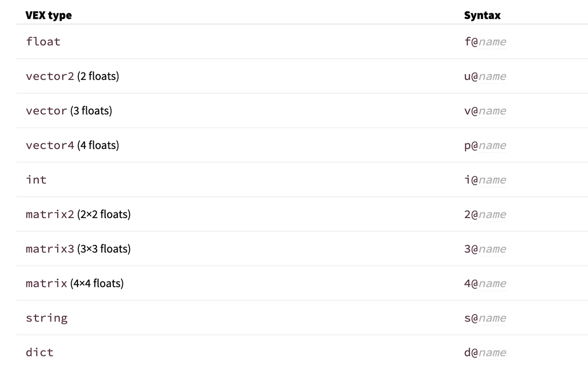588x381 pixels.
Task: Click the float type link
Action: [x=43, y=42]
